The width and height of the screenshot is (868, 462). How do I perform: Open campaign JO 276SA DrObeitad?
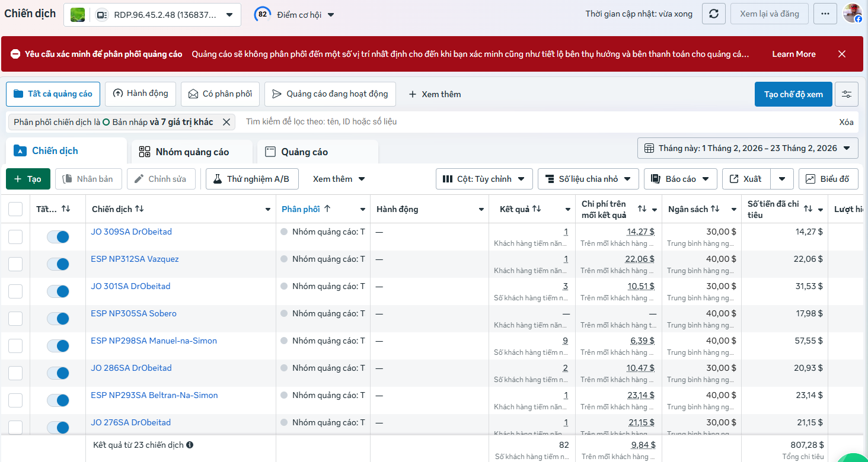pyautogui.click(x=130, y=422)
